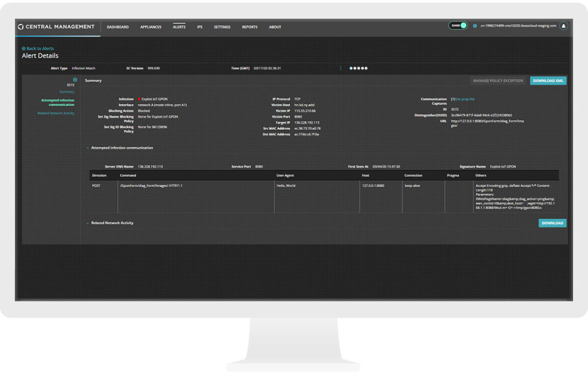This screenshot has width=588, height=372.
Task: Click the Back to Alerts link
Action: pyautogui.click(x=38, y=48)
